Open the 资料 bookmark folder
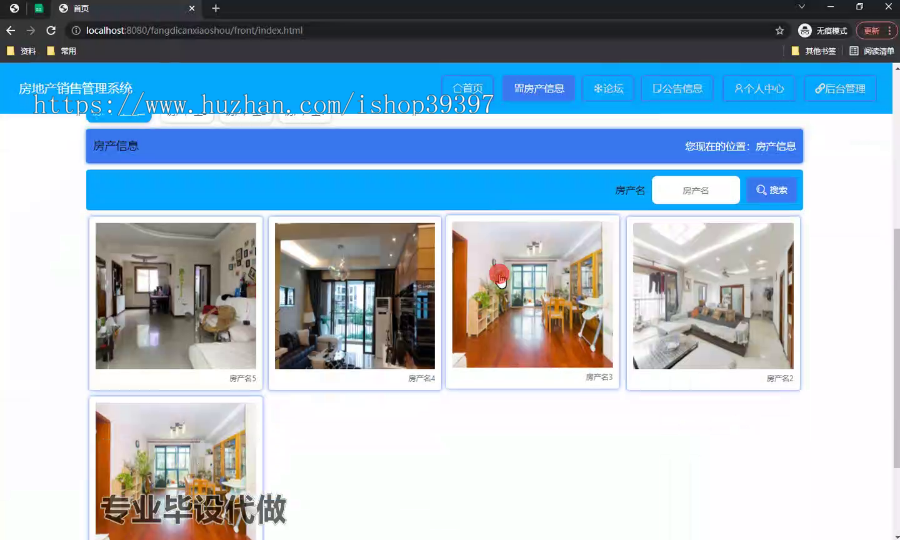Image resolution: width=900 pixels, height=540 pixels. [x=21, y=51]
